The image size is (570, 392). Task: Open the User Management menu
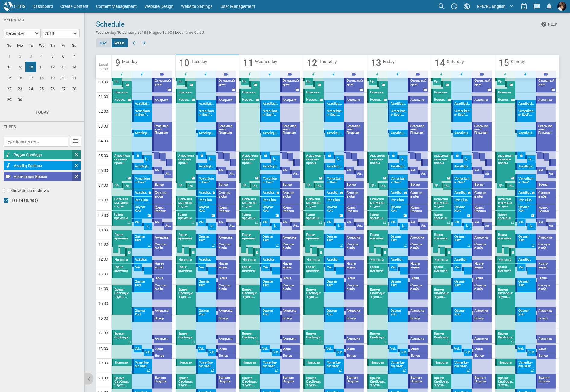[238, 6]
